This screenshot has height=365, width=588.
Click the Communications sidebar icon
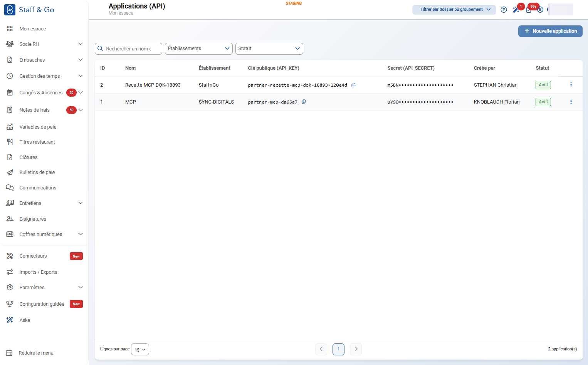point(10,188)
